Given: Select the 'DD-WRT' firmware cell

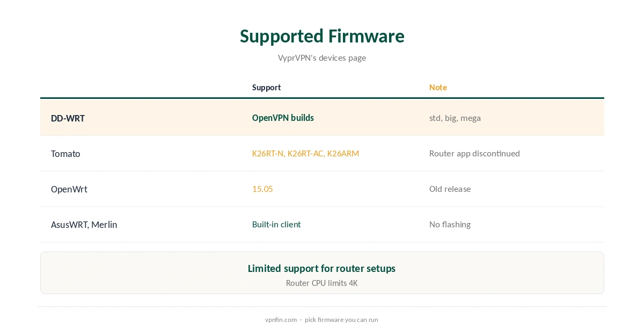Looking at the screenshot, I should point(68,118).
